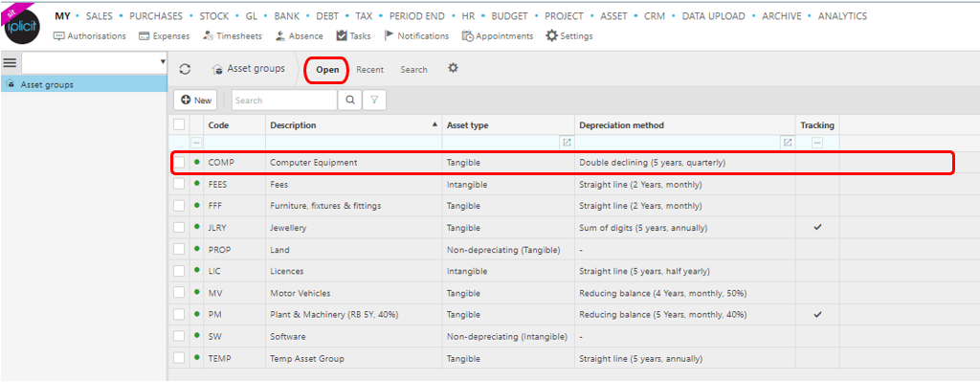Select Asset groups in the sidebar
Viewport: 980px width, 382px height.
pos(84,84)
